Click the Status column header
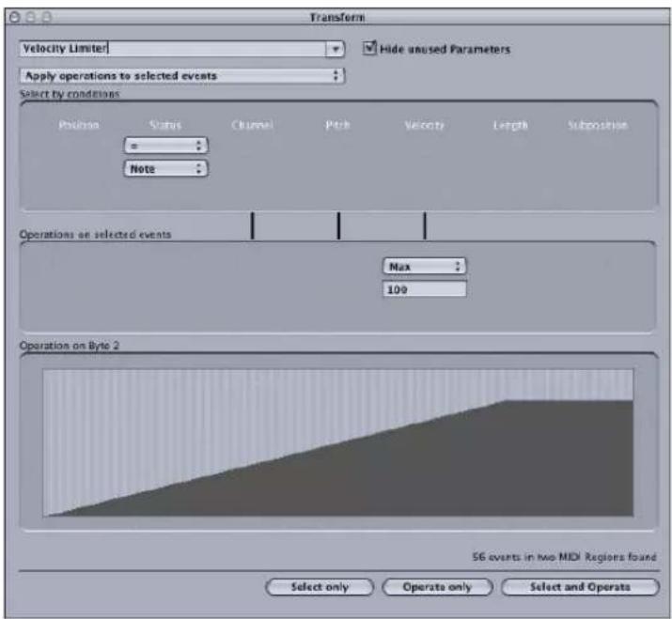Image resolution: width=672 pixels, height=619 pixels. [x=165, y=125]
